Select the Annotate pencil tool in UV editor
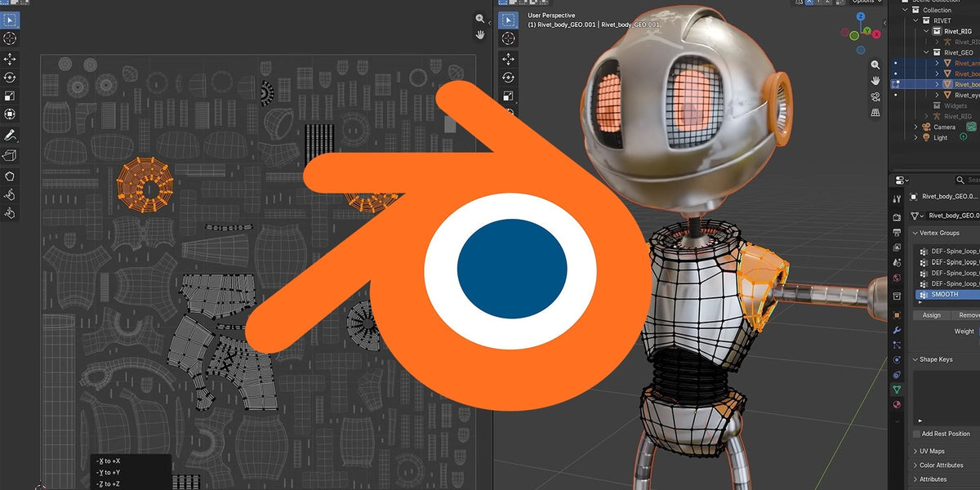Image resolution: width=980 pixels, height=490 pixels. point(10,135)
